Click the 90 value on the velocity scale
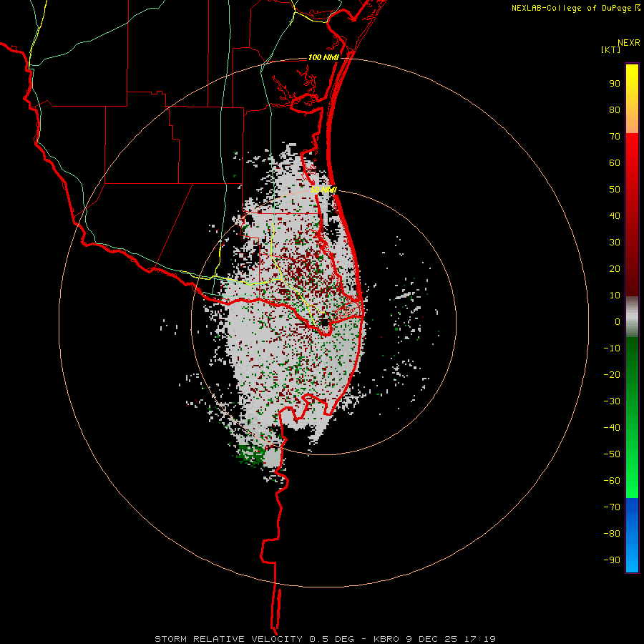644x644 pixels. tap(615, 84)
